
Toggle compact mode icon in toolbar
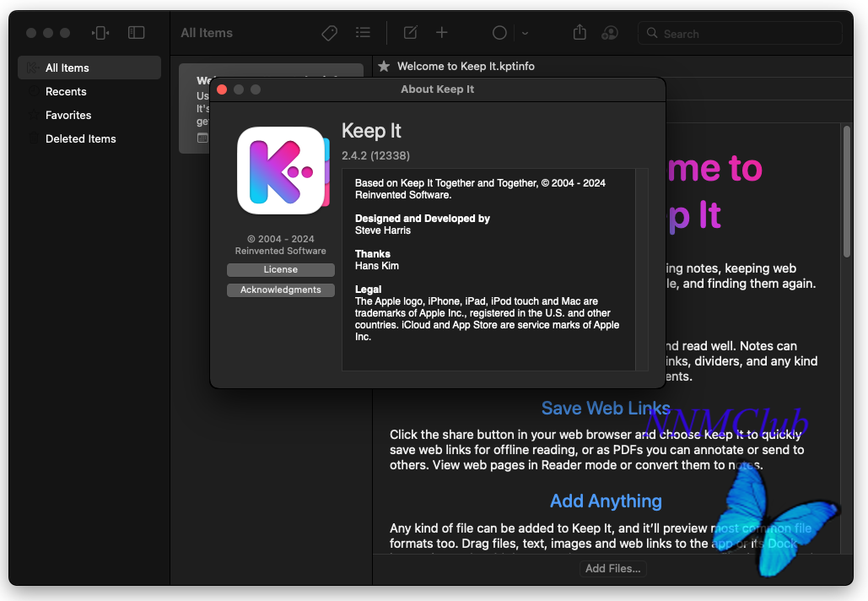coord(100,33)
